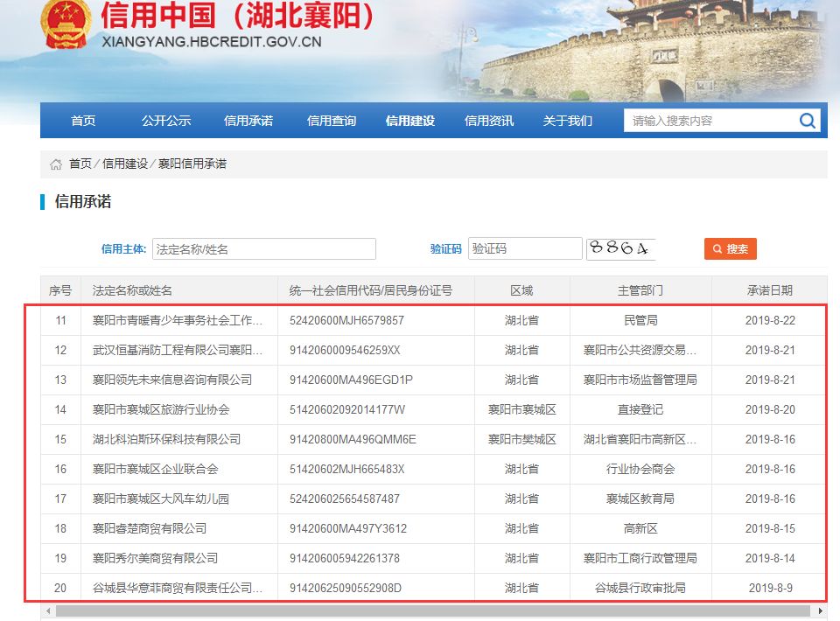Select 信用查询 in the top menu
840x621 pixels.
click(332, 121)
